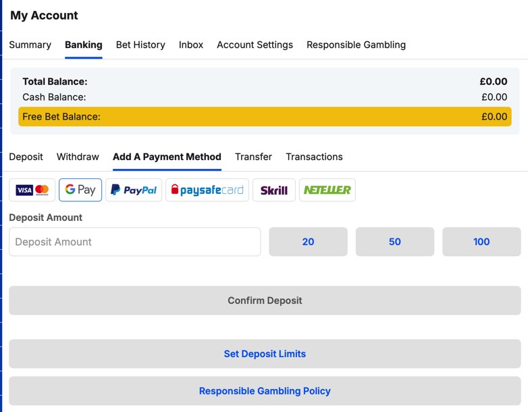
Task: Choose Skrill payment method
Action: pyautogui.click(x=274, y=190)
